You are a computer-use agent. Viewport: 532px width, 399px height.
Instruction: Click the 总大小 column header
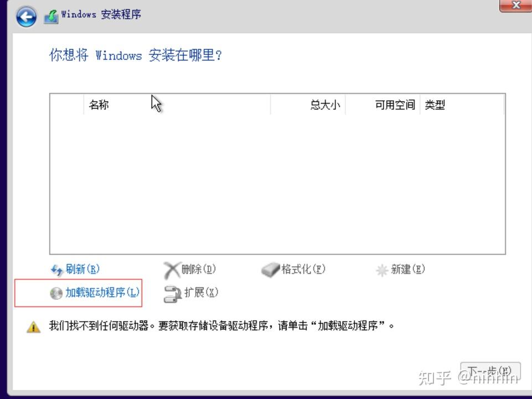308,105
